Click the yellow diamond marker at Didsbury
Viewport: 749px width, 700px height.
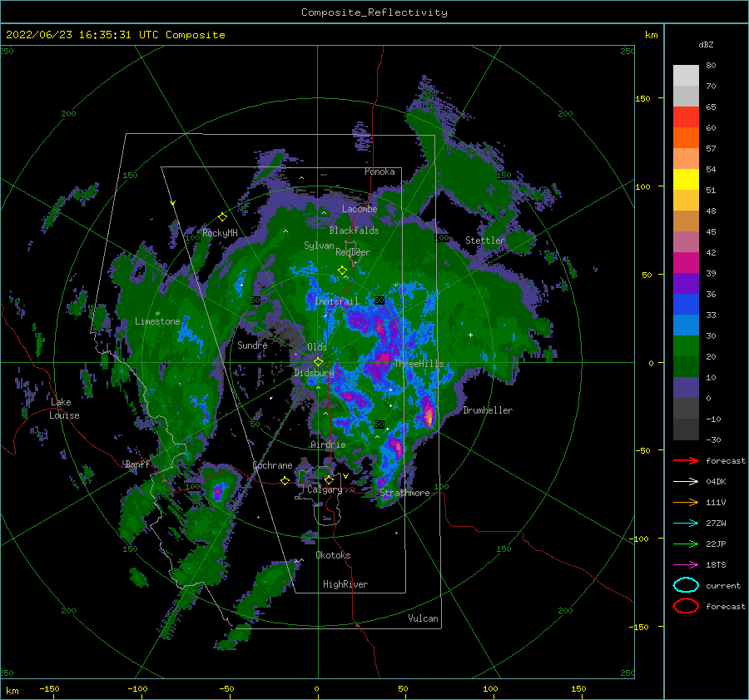(318, 362)
